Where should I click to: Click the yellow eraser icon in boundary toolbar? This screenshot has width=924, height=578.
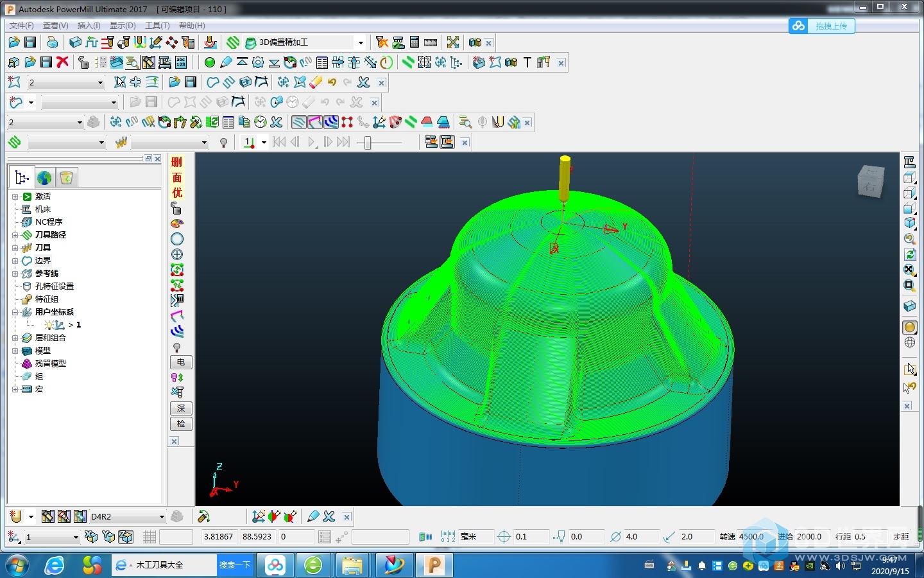point(316,82)
